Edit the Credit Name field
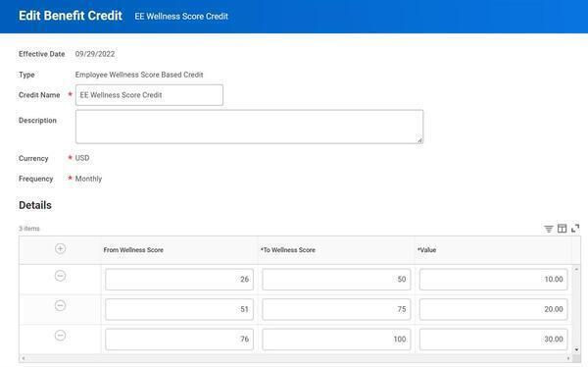Screen dimensions: 588x367 (x=149, y=95)
